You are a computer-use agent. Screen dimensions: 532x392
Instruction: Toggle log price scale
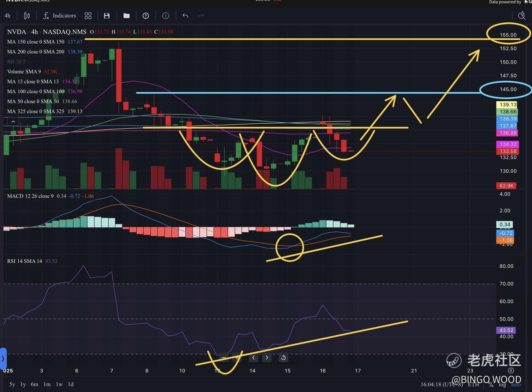tap(502, 385)
